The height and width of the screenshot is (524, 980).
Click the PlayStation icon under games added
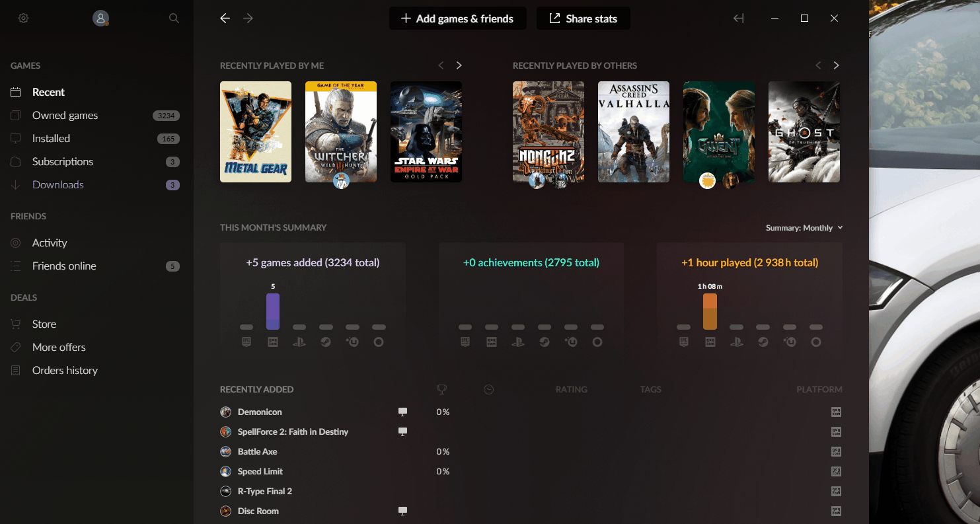click(299, 342)
